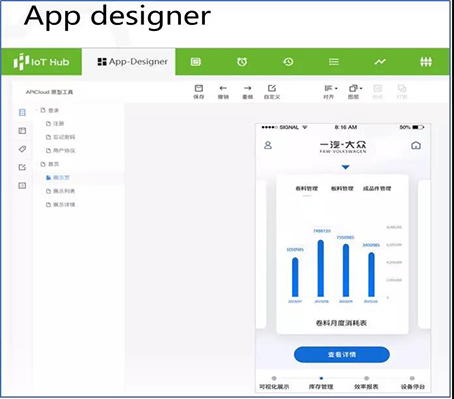Click the home icon in phone preview

click(416, 145)
